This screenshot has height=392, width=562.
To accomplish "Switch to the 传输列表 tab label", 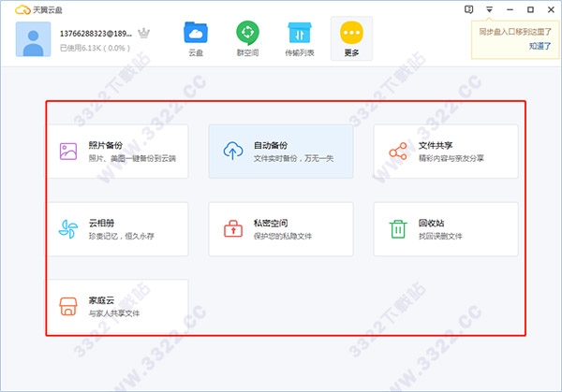I will (x=300, y=53).
